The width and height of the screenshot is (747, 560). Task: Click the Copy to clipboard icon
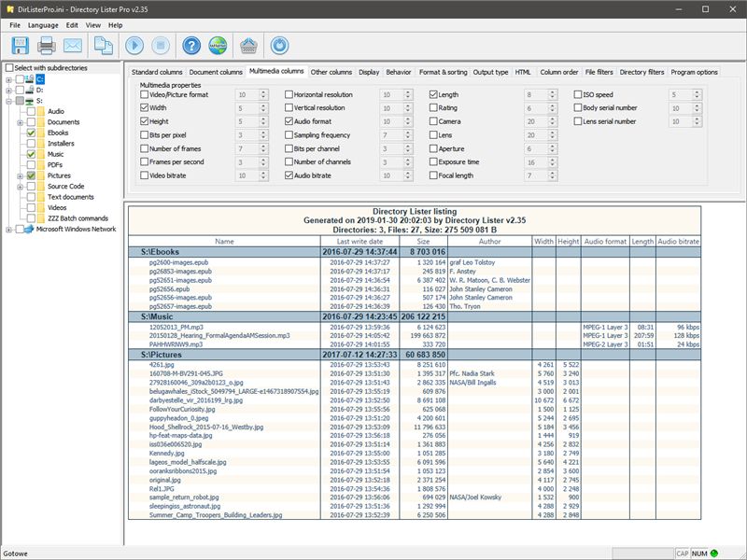pyautogui.click(x=104, y=46)
